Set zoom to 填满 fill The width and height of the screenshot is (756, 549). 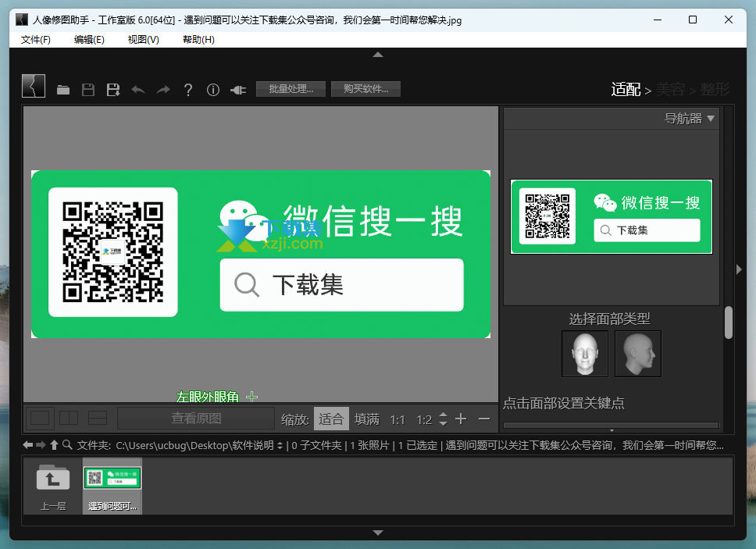click(367, 419)
